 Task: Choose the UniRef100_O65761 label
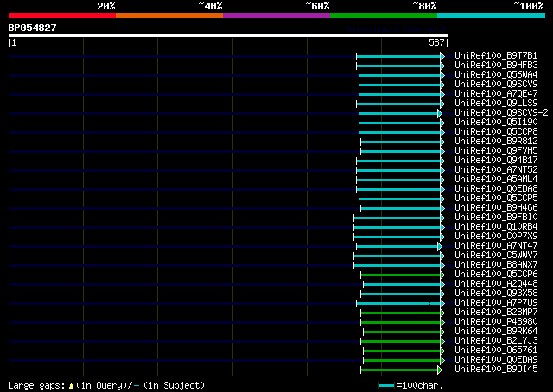(496, 351)
